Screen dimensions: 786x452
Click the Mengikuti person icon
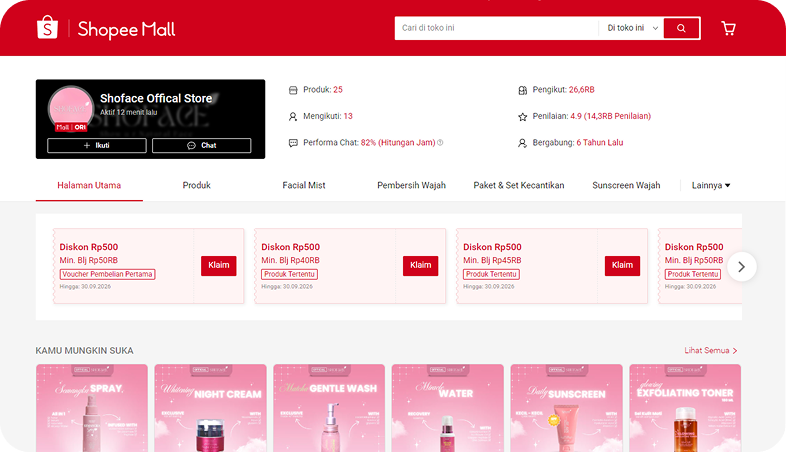[x=293, y=117]
